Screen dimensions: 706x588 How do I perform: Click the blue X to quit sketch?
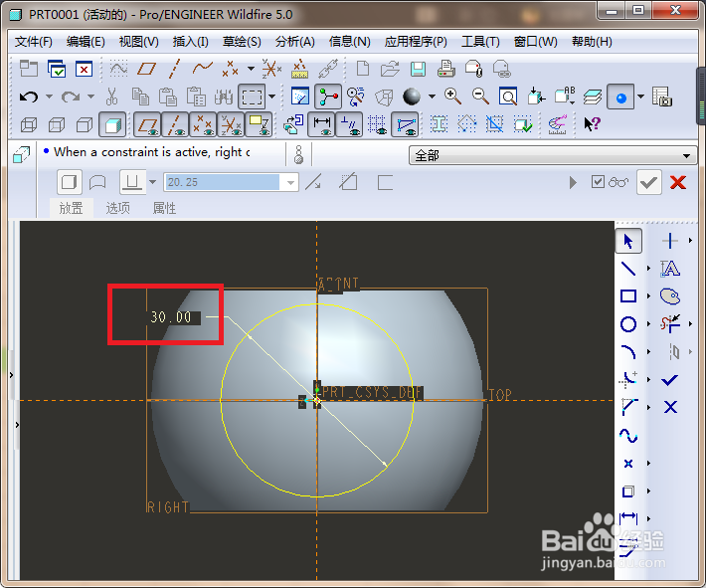tap(670, 407)
